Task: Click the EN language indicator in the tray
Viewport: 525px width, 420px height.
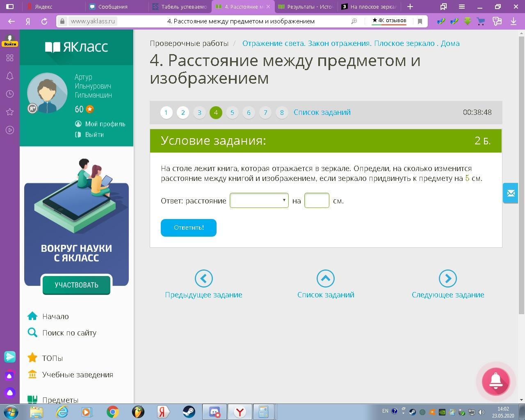Action: click(x=385, y=411)
